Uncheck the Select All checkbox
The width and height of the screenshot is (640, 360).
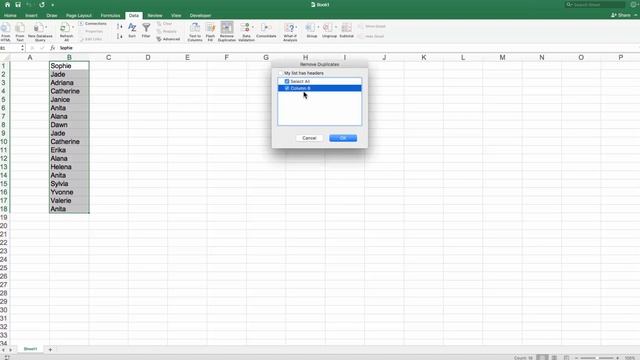287,81
